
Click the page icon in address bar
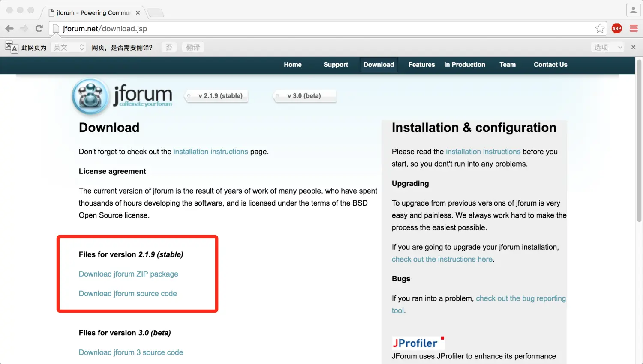(x=56, y=29)
